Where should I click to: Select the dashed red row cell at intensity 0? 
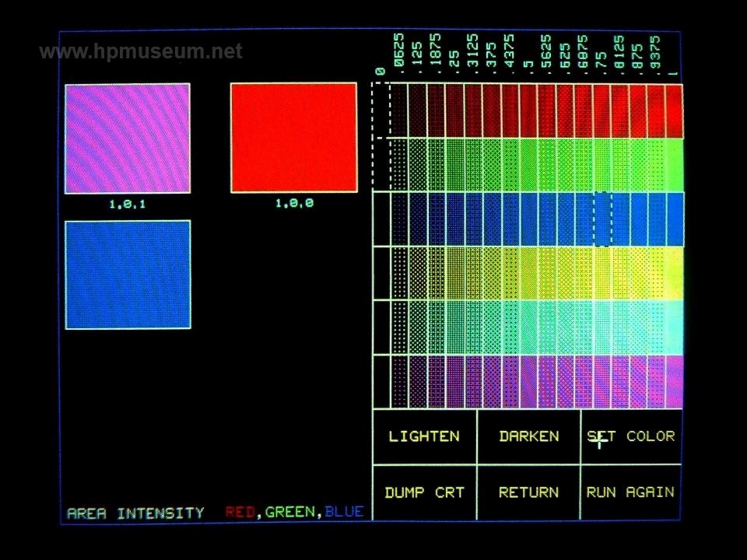pos(381,110)
